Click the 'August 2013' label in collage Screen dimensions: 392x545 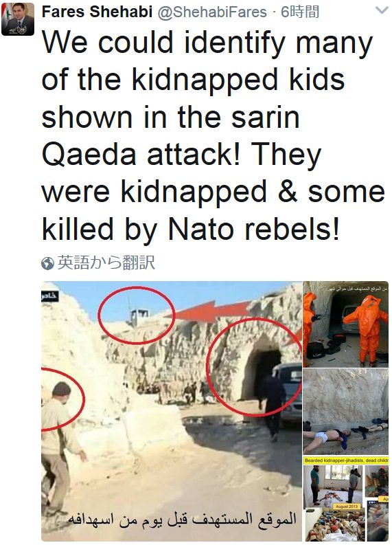tap(342, 507)
